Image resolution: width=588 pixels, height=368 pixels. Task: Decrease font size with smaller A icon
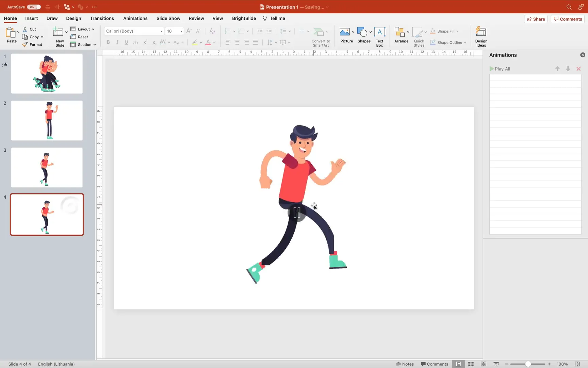[x=198, y=31]
